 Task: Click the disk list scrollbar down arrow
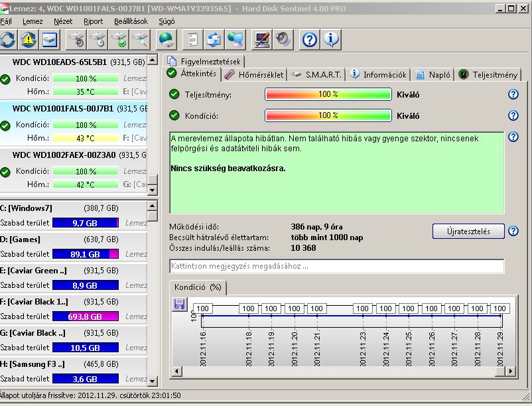coord(153,190)
